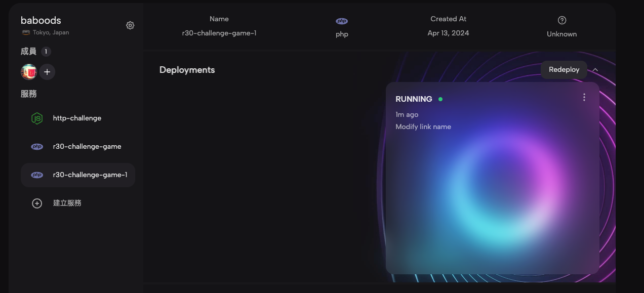
Task: Collapse the Deployments section with chevron
Action: point(595,70)
